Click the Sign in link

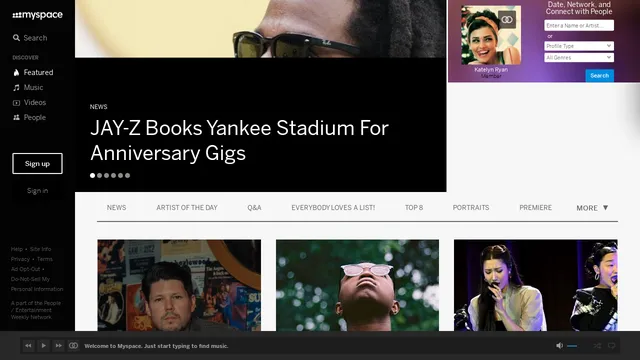tap(37, 191)
